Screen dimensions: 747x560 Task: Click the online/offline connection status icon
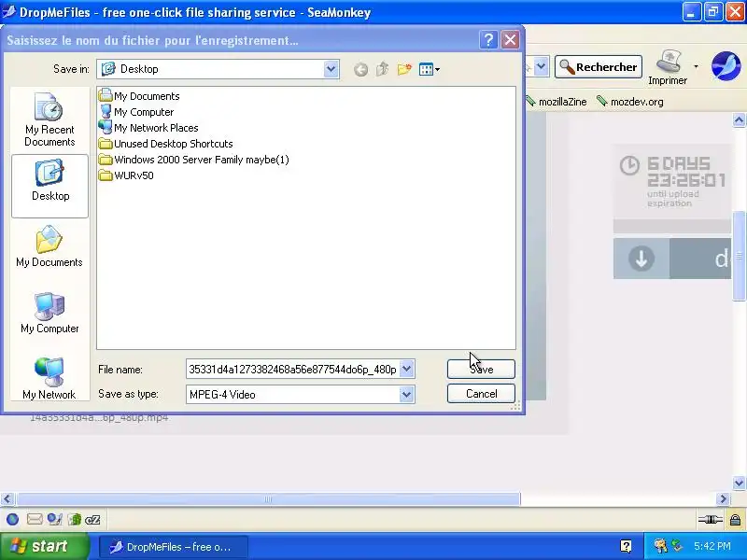click(710, 520)
